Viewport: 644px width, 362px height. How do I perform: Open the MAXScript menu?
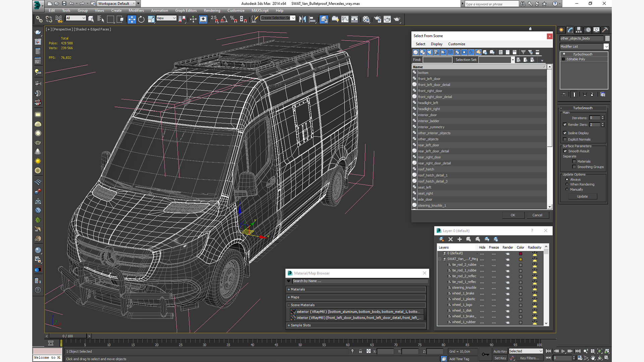point(260,11)
